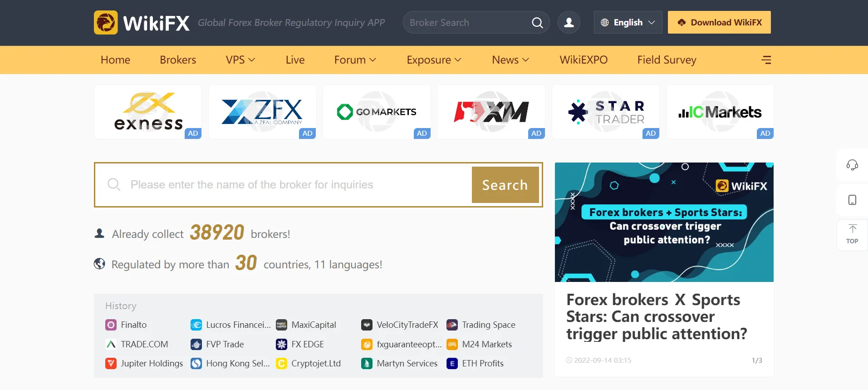The width and height of the screenshot is (868, 390).
Task: Open the ZFX ad banner
Action: click(x=262, y=112)
